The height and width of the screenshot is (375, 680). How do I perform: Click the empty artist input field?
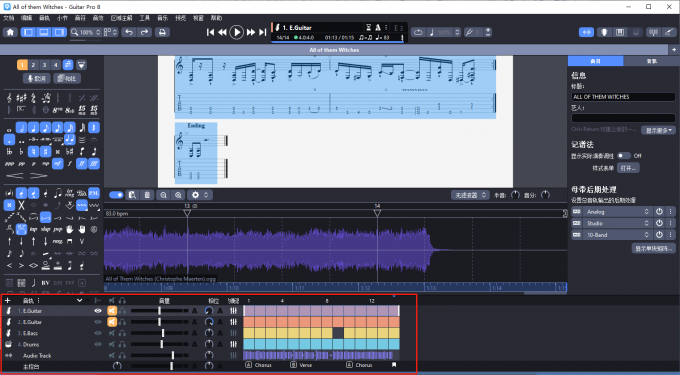[623, 118]
